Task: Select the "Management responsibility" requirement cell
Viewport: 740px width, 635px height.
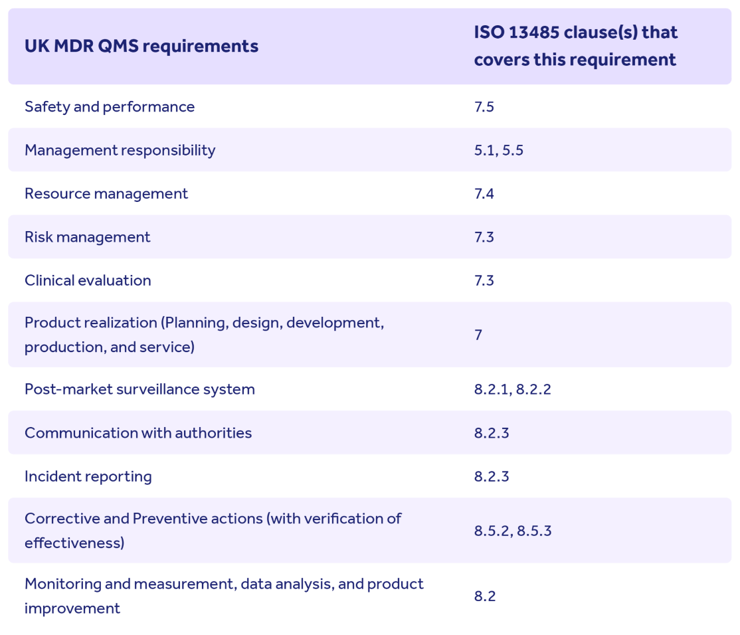Action: point(119,150)
